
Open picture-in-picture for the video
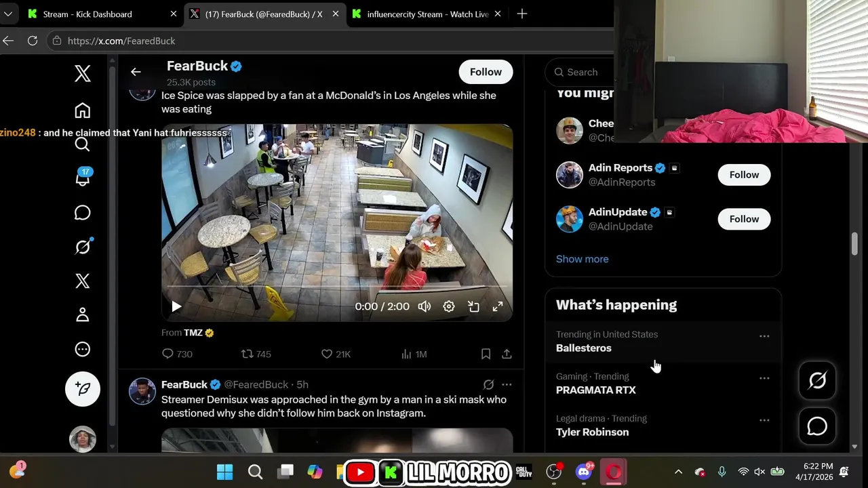click(x=473, y=306)
